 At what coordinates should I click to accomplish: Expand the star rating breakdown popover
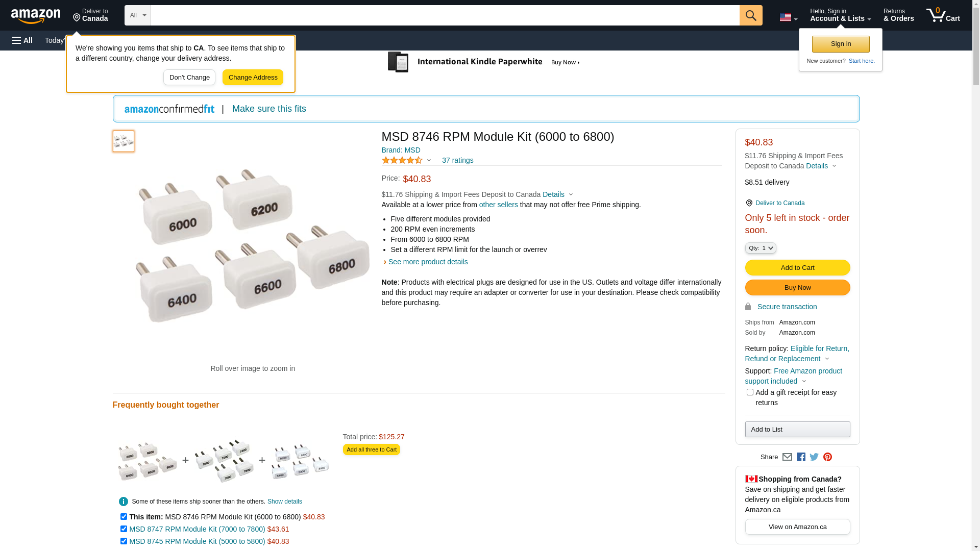coord(407,161)
